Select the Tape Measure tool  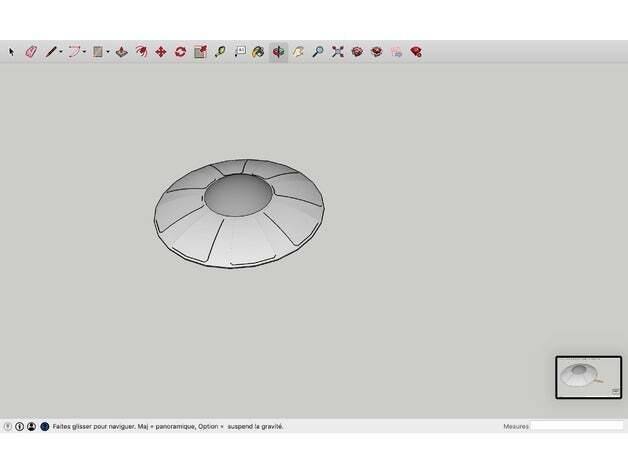(x=220, y=52)
